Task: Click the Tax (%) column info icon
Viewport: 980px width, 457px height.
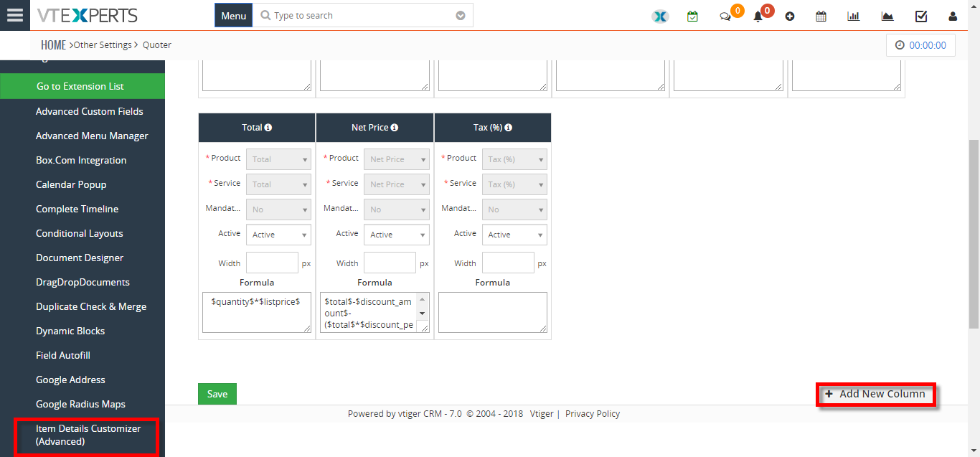Action: click(x=509, y=128)
